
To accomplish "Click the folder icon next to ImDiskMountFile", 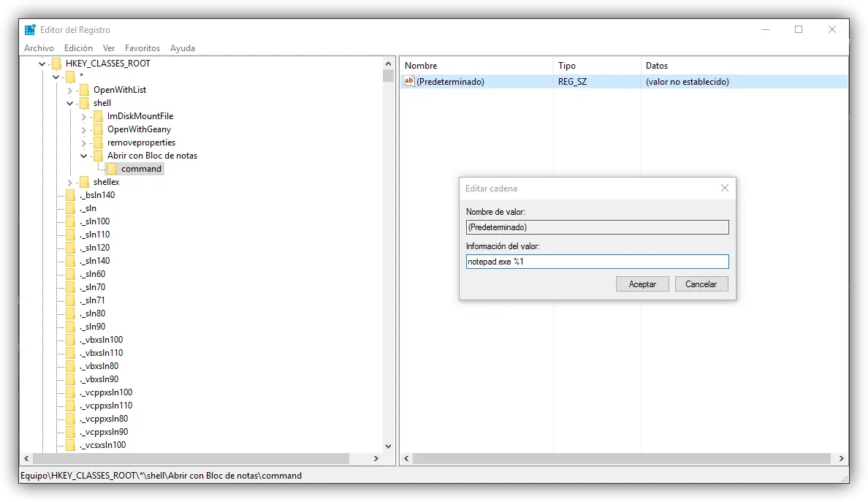I will point(98,116).
